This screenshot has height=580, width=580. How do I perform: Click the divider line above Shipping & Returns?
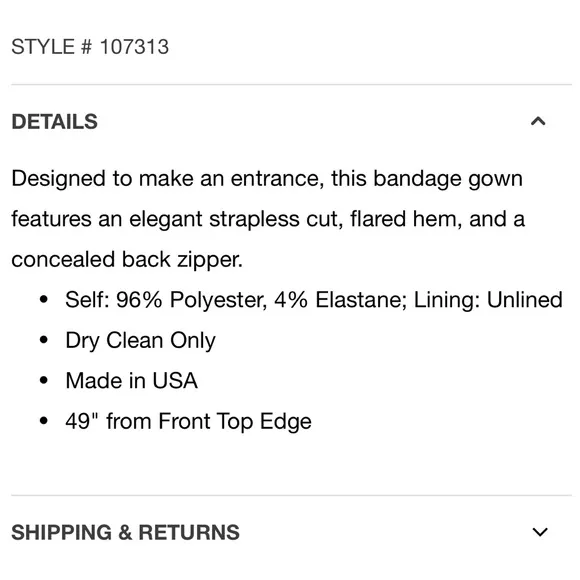click(291, 495)
